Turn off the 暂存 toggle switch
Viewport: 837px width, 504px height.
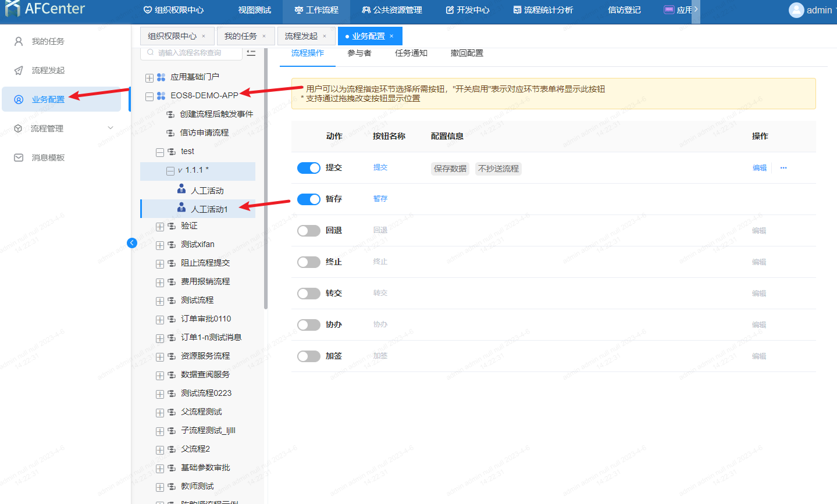308,199
